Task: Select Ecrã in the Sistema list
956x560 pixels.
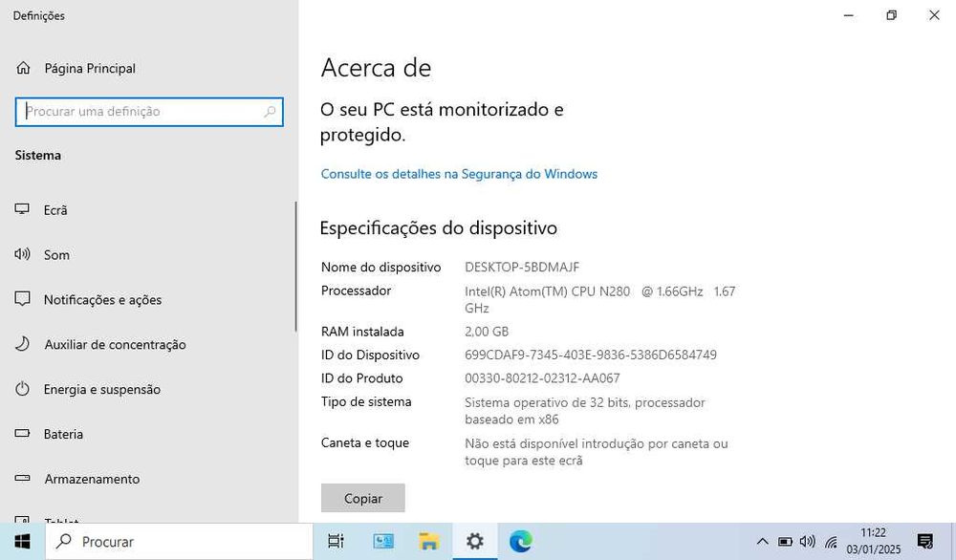Action: pos(55,210)
